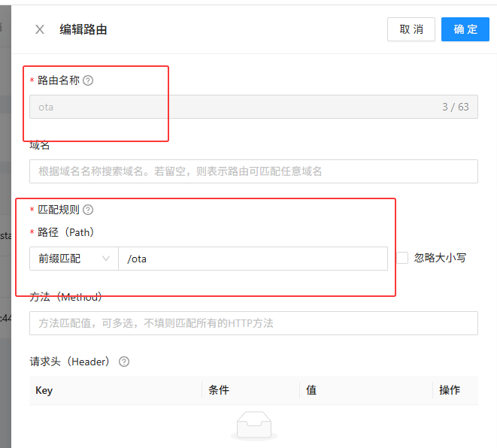Click the 编辑路由 title text
The height and width of the screenshot is (448, 497).
click(x=83, y=29)
